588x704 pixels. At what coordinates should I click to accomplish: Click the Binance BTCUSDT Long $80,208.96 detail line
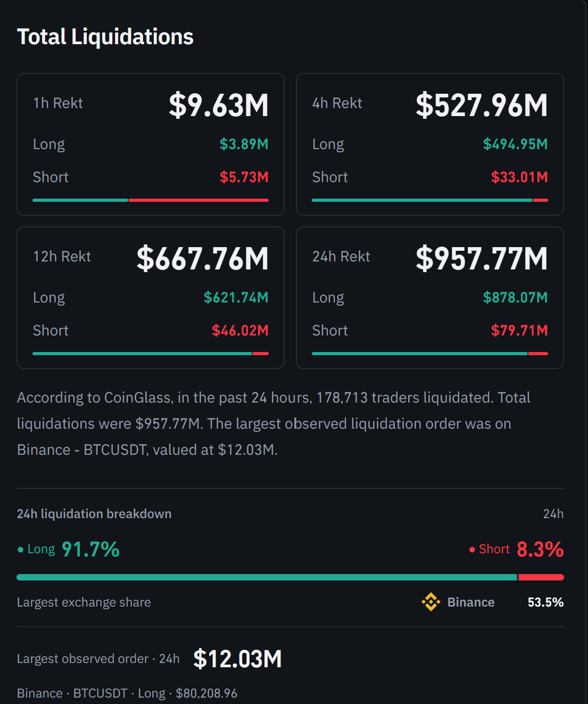[x=127, y=693]
